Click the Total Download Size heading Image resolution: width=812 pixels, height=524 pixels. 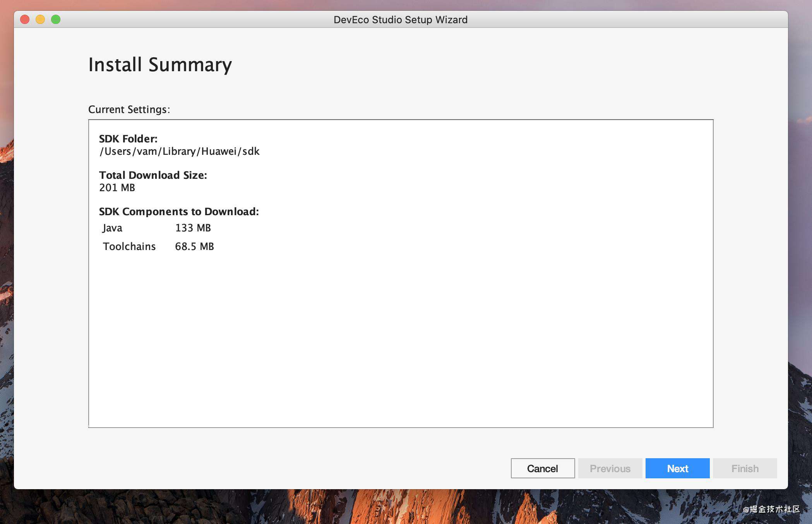(153, 175)
